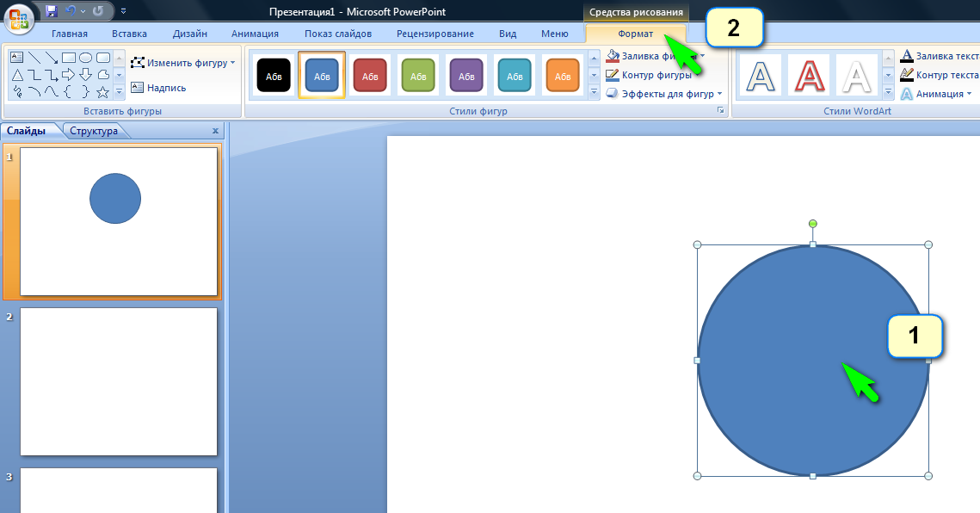Viewport: 980px width, 513px height.
Task: Pick the right arrow block shape
Action: point(69,74)
